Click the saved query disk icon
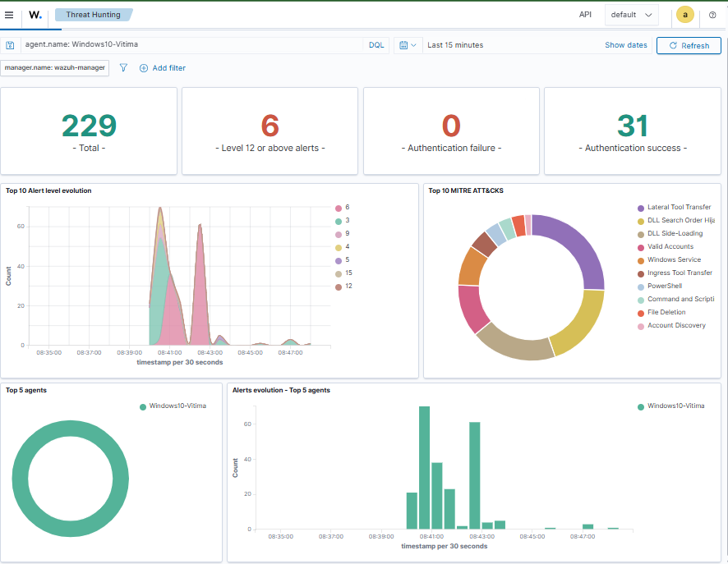This screenshot has width=728, height=564. point(10,45)
